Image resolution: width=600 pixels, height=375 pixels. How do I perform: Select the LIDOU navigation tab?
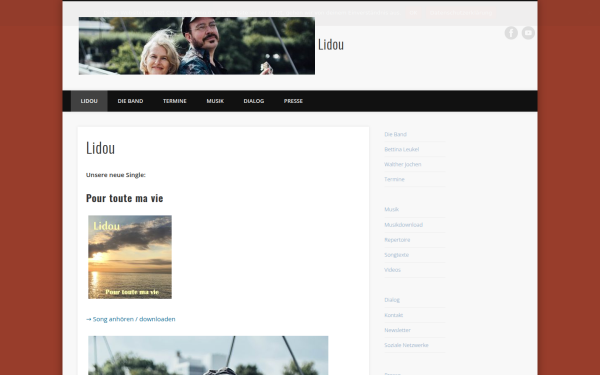pos(89,101)
